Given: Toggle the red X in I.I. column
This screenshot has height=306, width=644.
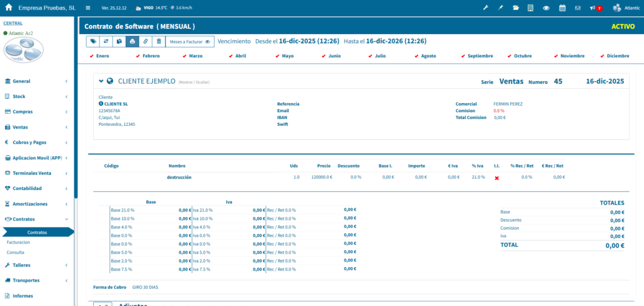Looking at the screenshot, I should tap(496, 178).
